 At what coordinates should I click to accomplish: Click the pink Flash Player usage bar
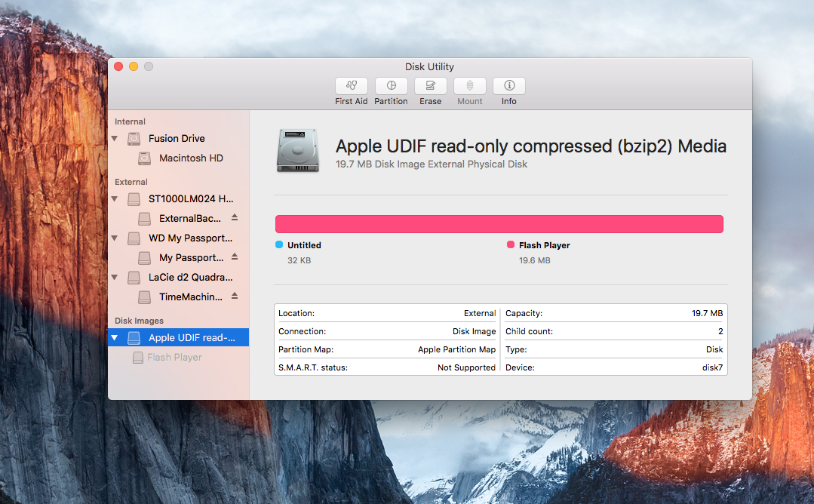click(x=499, y=224)
